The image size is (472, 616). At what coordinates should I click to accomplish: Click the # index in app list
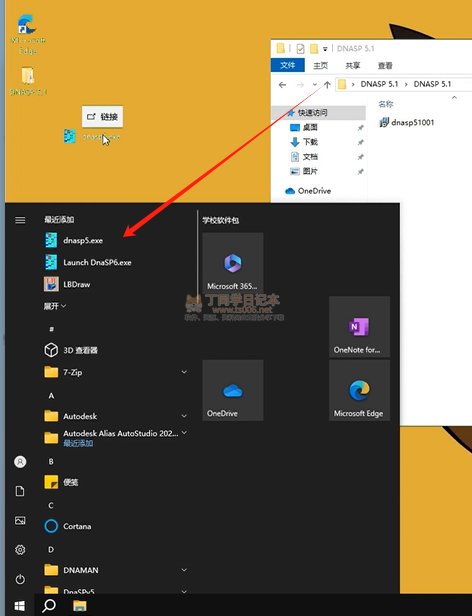[x=51, y=329]
